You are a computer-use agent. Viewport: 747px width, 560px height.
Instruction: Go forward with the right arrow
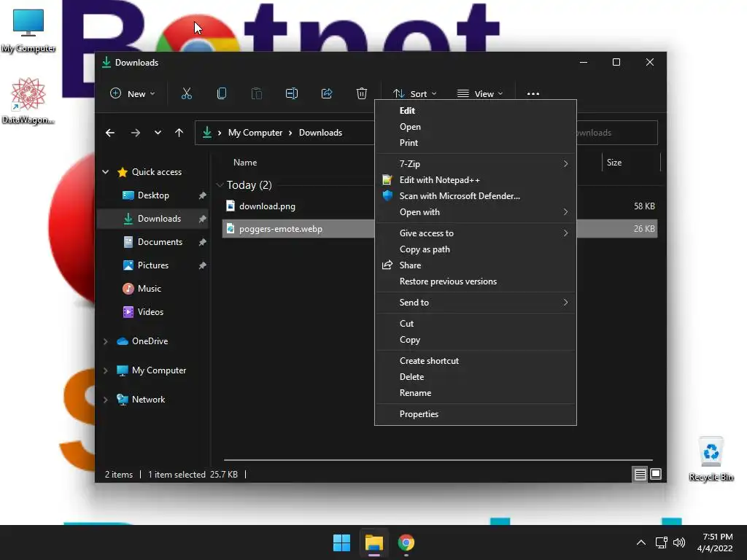[x=135, y=133]
